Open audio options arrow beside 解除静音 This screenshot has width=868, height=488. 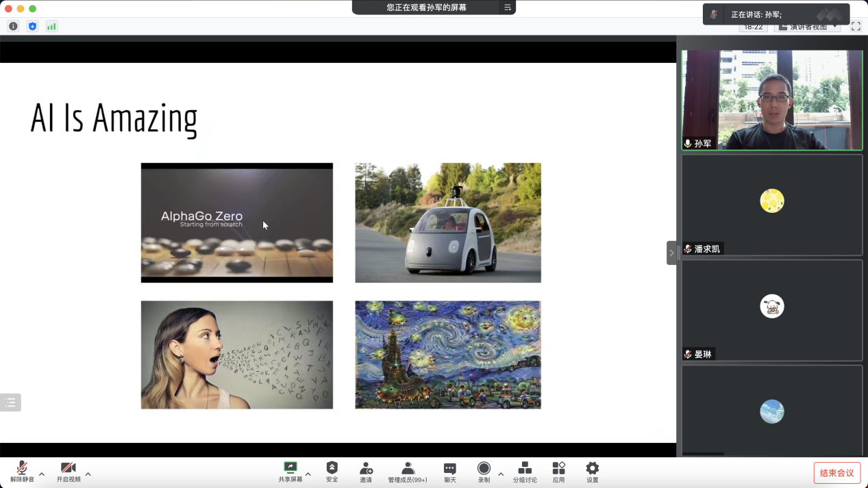coord(42,474)
